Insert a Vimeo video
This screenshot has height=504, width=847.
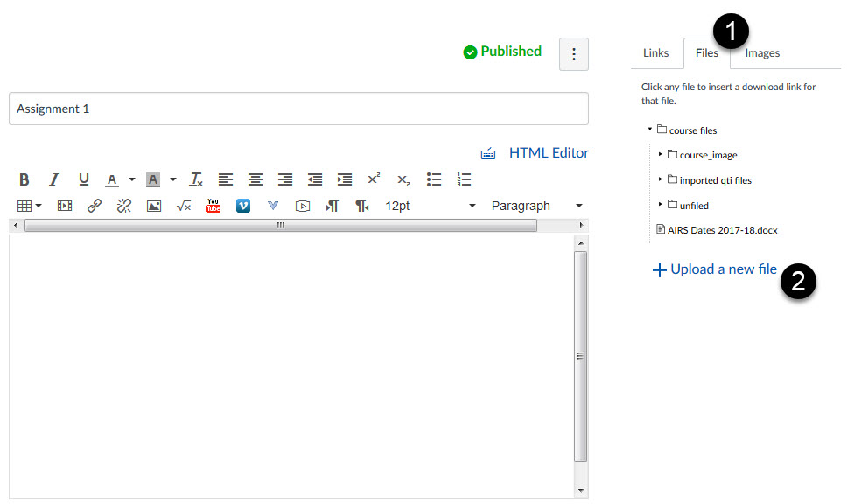pyautogui.click(x=242, y=206)
